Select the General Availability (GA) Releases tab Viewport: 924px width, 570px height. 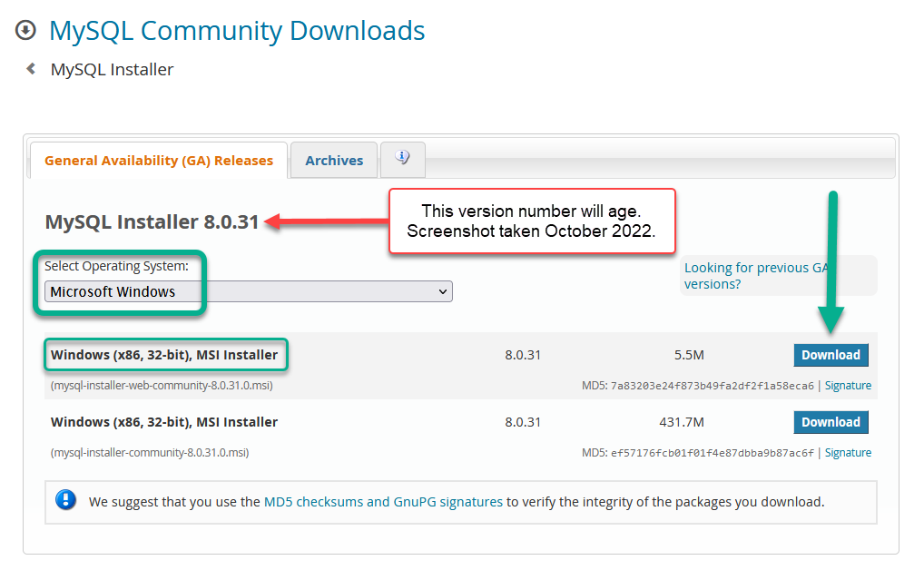(158, 160)
